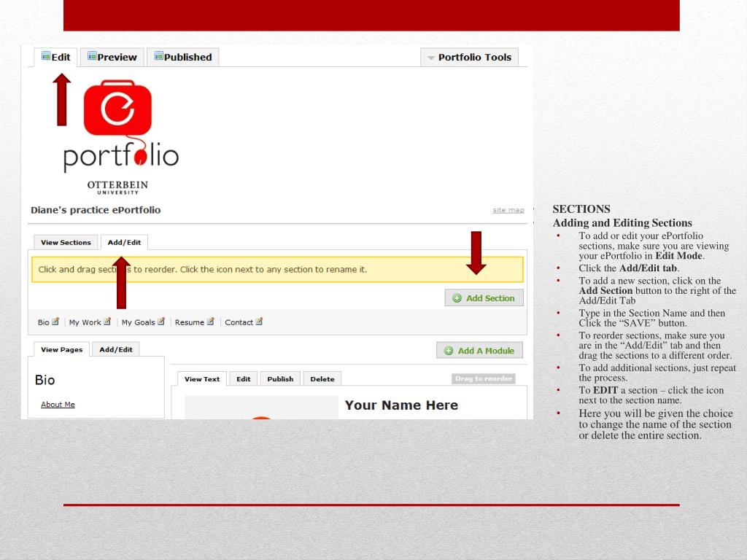Image resolution: width=747 pixels, height=560 pixels.
Task: Open the About Me page link
Action: click(58, 404)
